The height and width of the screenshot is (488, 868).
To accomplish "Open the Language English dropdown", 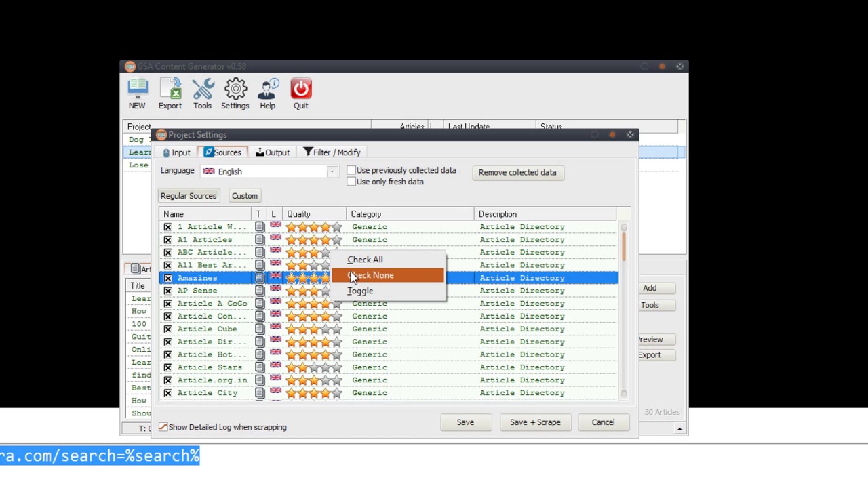I will 269,171.
